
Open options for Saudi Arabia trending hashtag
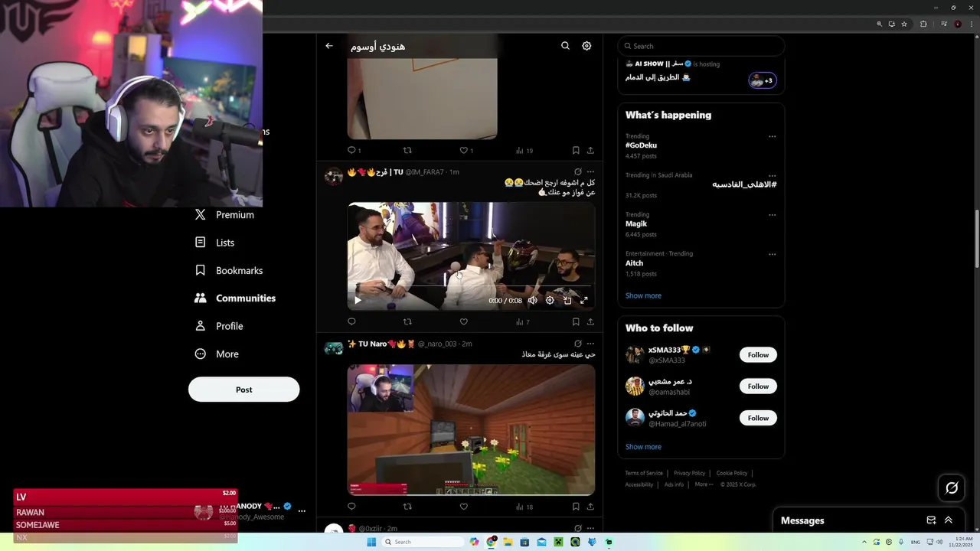772,176
